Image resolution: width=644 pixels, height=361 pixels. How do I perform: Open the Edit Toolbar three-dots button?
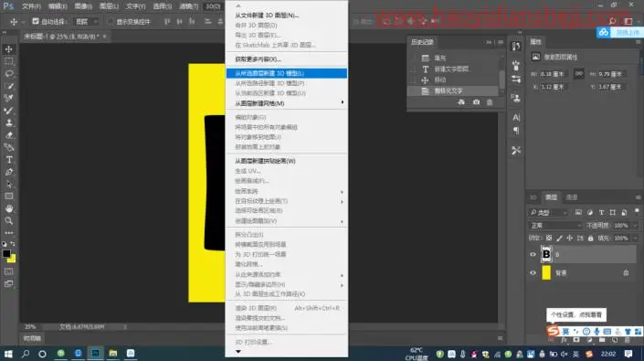(8, 232)
